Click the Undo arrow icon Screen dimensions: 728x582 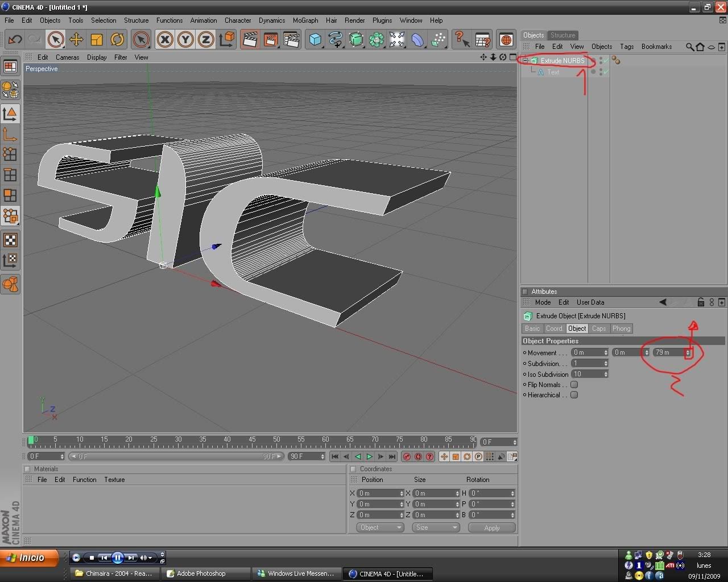(15, 39)
